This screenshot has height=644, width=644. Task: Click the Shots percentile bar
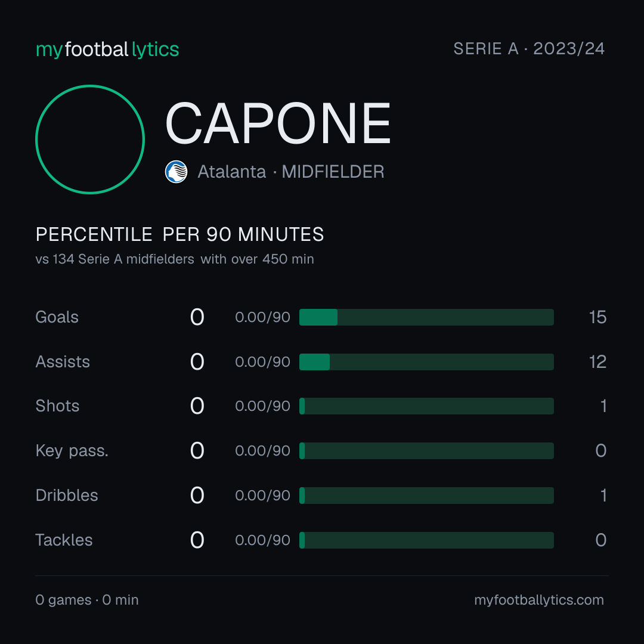[x=426, y=406]
